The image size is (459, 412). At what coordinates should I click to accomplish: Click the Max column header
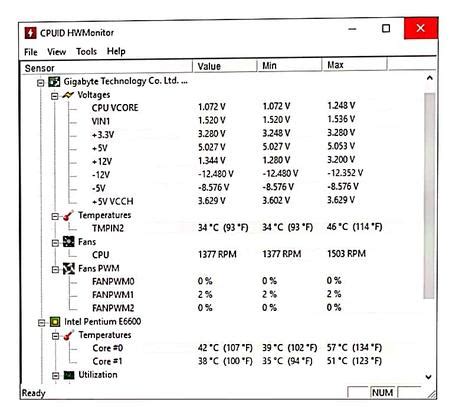[x=354, y=65]
